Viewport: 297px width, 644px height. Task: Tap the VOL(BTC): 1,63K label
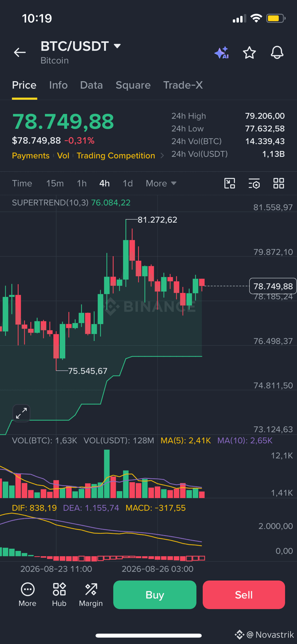click(44, 440)
